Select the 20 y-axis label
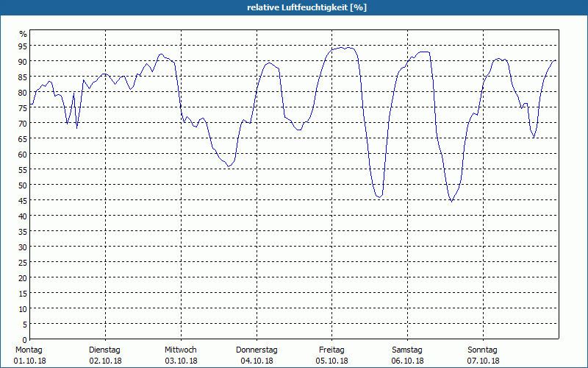The width and height of the screenshot is (588, 368). [24, 278]
